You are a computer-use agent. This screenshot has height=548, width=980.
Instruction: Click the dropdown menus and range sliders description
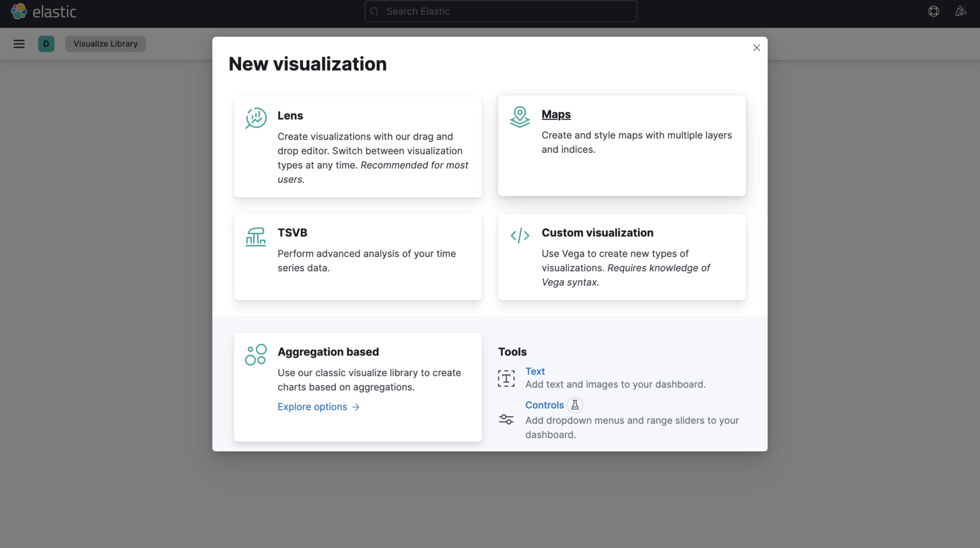(x=632, y=428)
